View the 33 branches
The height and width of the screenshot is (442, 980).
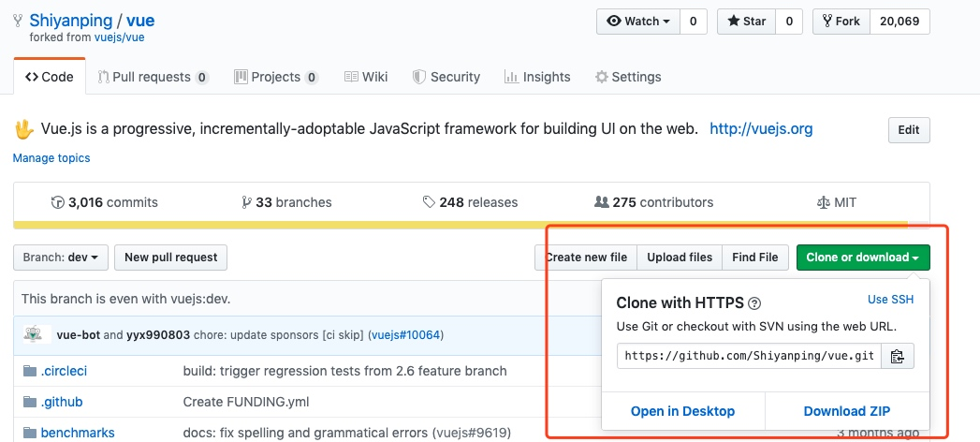point(286,202)
